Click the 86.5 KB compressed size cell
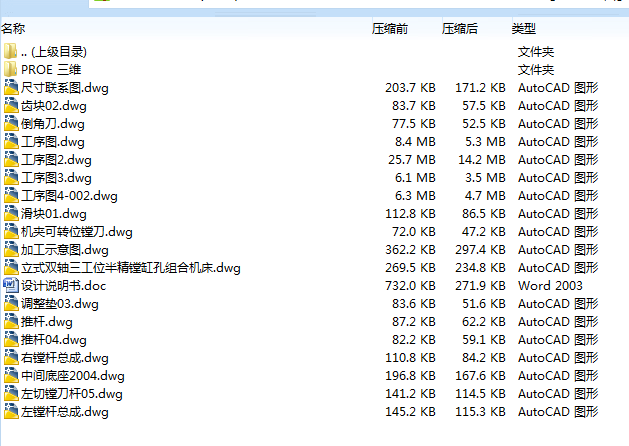Viewport: 629px width, 446px height. pyautogui.click(x=483, y=214)
